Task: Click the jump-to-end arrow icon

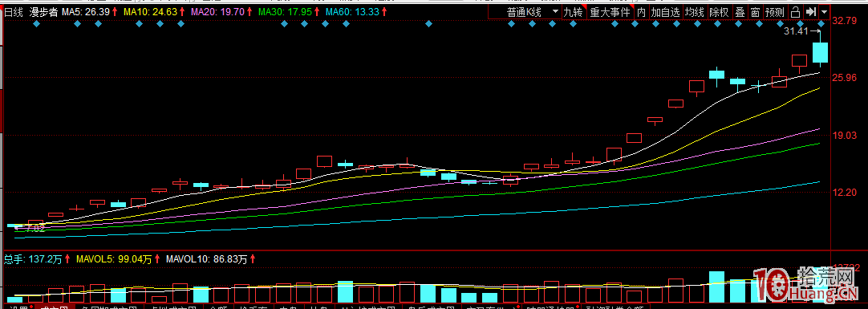Action: tap(811, 11)
